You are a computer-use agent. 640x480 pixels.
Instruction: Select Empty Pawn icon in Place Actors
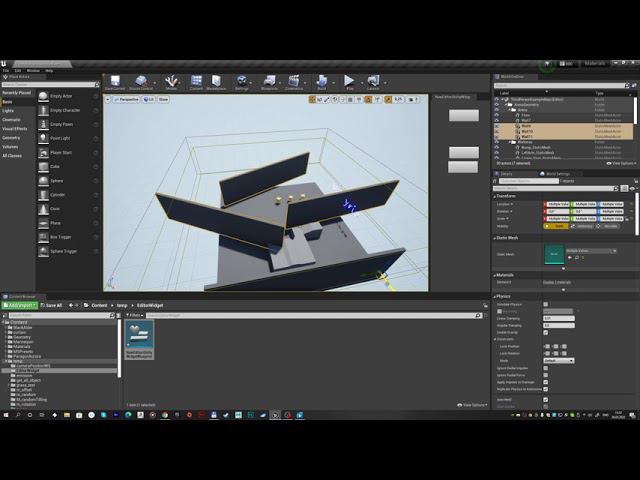click(43, 124)
